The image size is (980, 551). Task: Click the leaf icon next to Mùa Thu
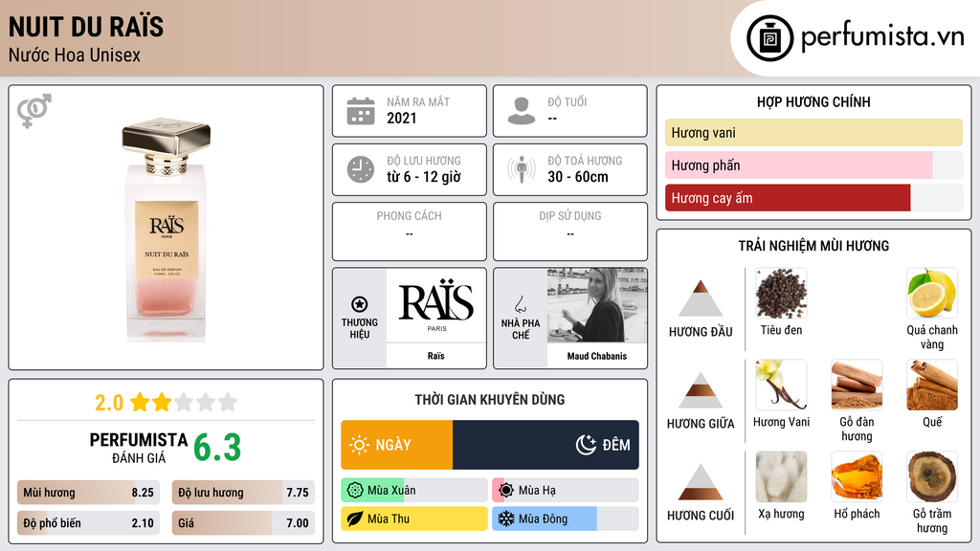point(355,518)
